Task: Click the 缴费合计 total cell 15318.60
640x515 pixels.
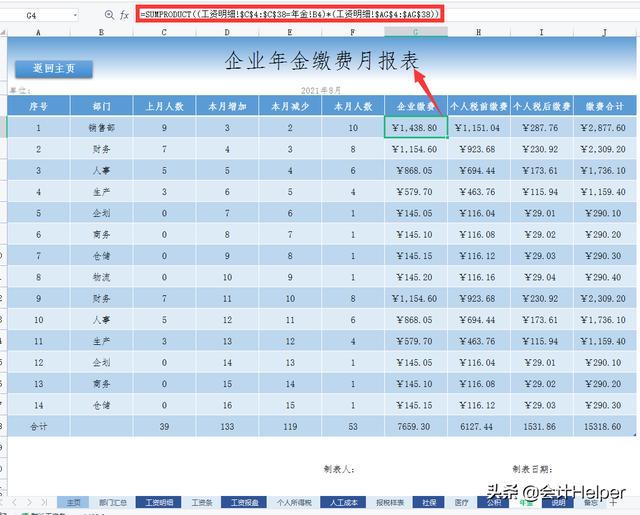Action: pos(604,425)
